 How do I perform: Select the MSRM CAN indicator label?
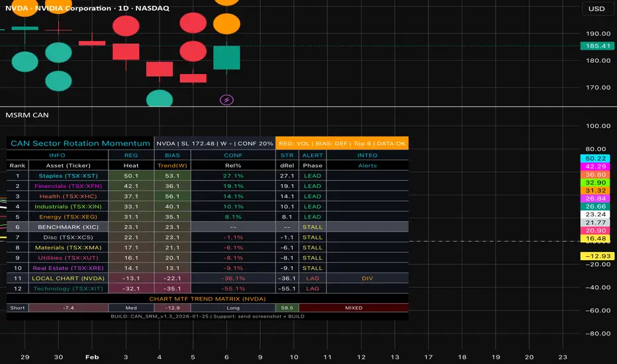click(26, 115)
